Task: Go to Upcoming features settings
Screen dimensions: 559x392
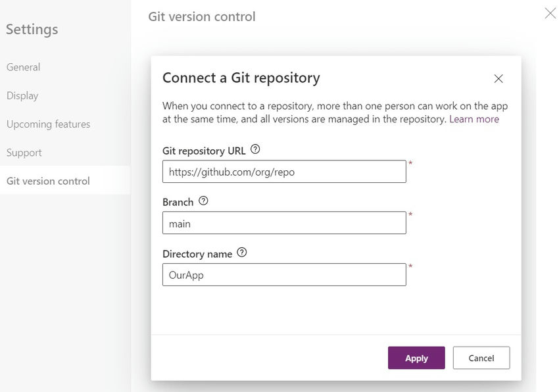Action: [49, 124]
